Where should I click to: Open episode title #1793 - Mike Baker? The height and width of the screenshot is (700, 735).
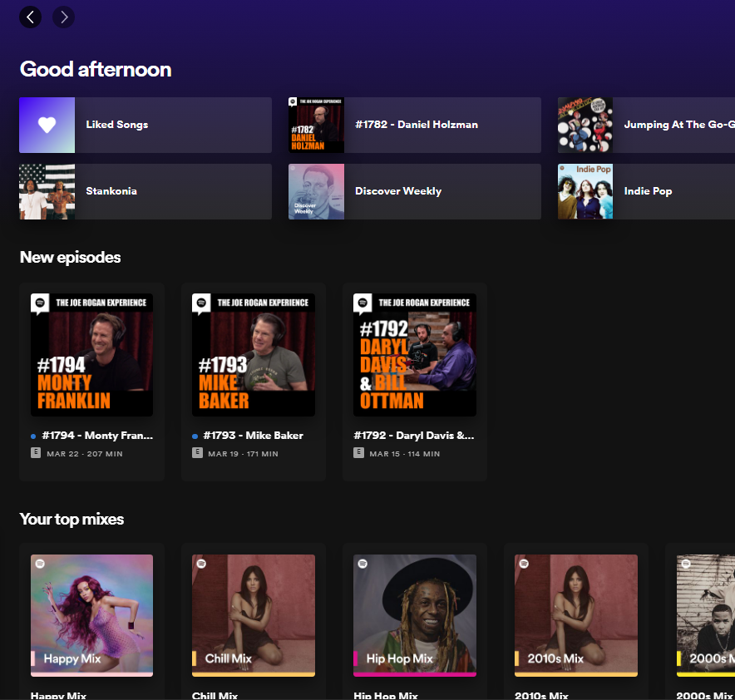[x=253, y=436]
